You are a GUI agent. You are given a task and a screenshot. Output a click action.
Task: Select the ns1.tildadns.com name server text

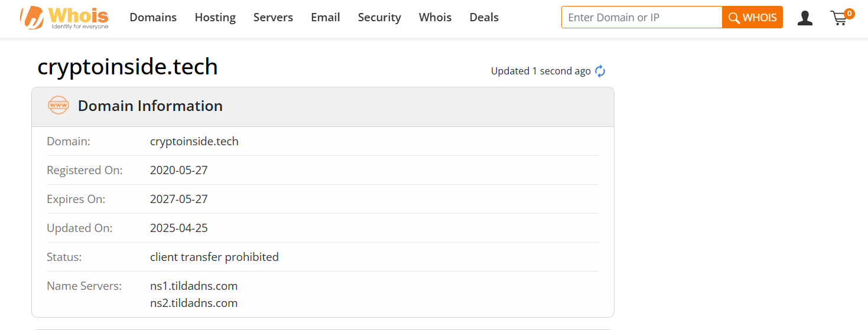[x=194, y=286]
